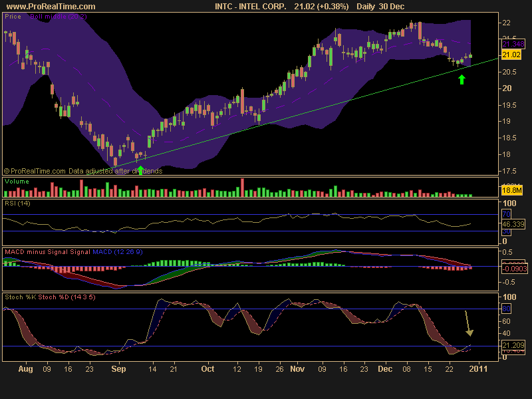Click the 18 price axis label
The image size is (532, 399).
506,154
